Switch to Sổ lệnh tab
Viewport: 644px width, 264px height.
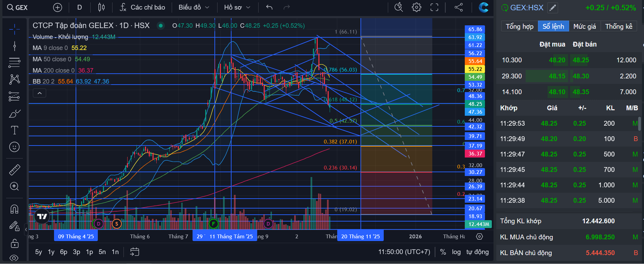pos(553,26)
